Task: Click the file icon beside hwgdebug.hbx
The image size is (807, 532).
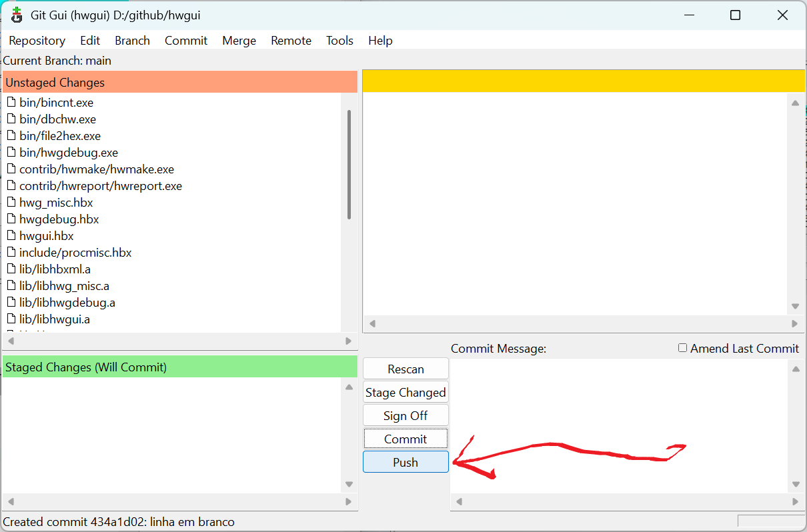Action: coord(11,219)
